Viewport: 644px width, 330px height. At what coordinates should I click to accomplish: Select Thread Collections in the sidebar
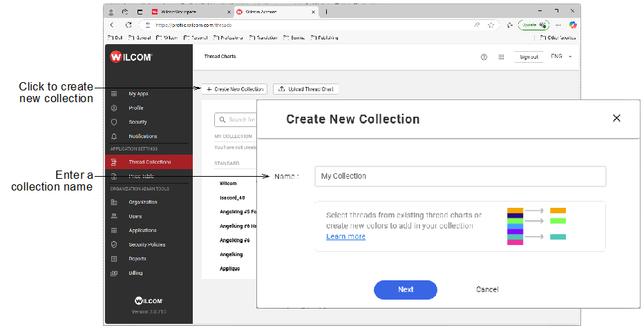tap(149, 162)
